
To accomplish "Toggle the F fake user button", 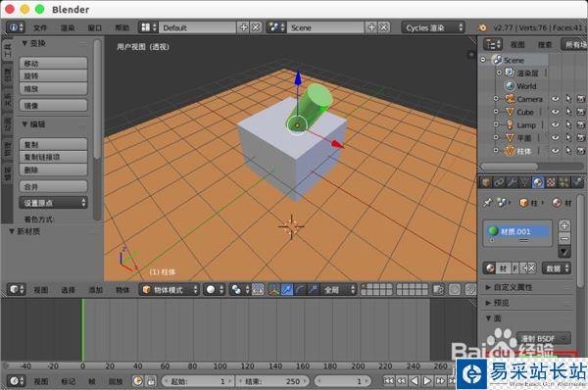I will (x=515, y=268).
